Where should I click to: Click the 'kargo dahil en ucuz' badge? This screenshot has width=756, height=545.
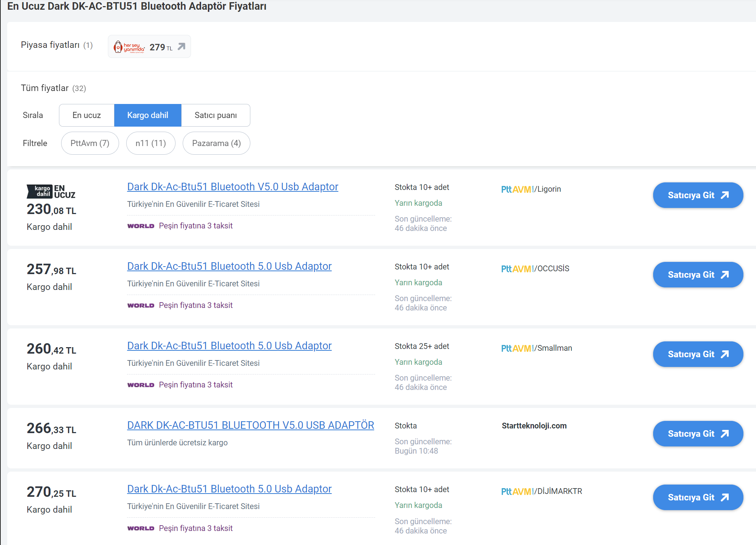coord(51,191)
